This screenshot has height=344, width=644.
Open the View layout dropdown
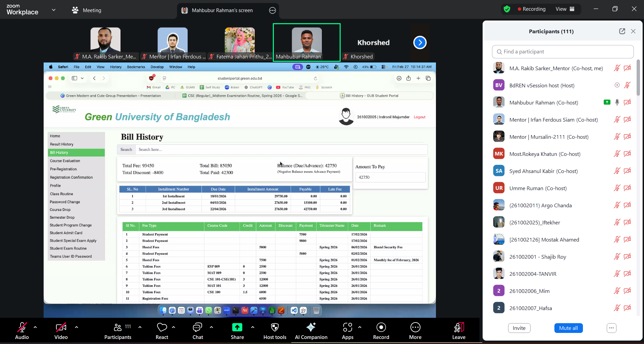565,9
